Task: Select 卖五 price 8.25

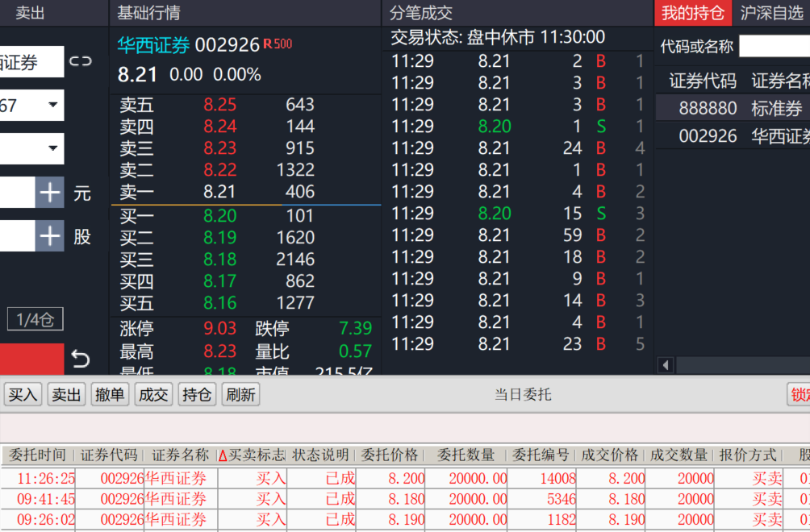Action: click(x=219, y=105)
